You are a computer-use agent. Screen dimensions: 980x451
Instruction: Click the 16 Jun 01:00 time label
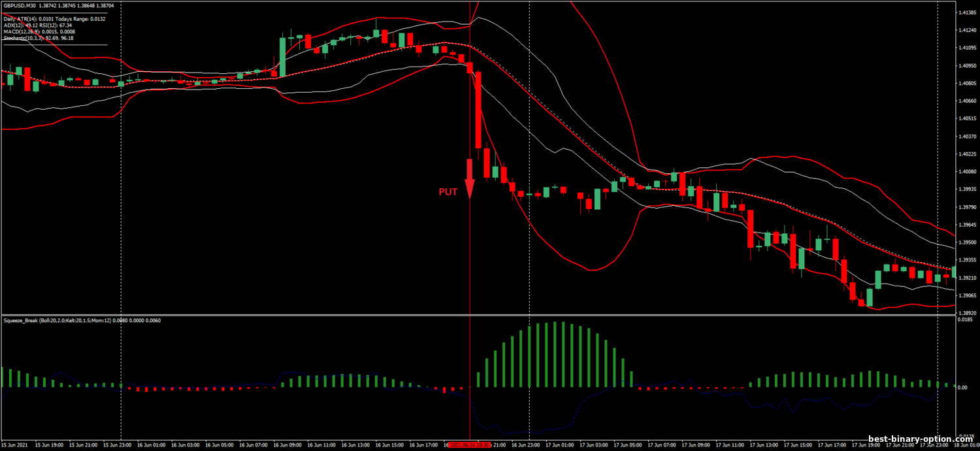click(x=150, y=445)
